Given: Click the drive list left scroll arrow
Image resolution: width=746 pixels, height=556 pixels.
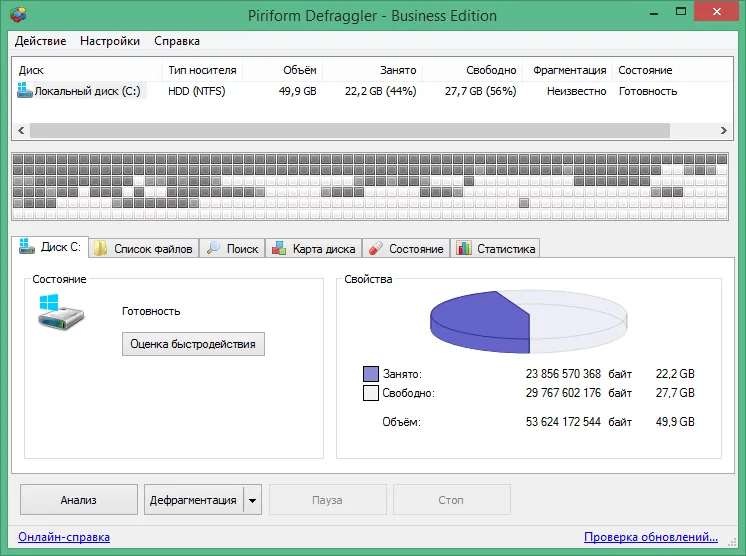Looking at the screenshot, I should [x=21, y=130].
